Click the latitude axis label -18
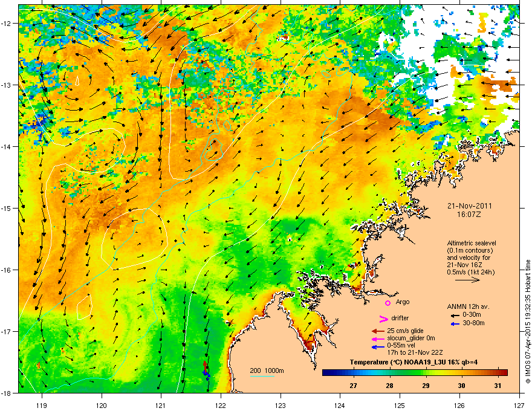Viewport: 532px width, 411px height. coord(7,393)
